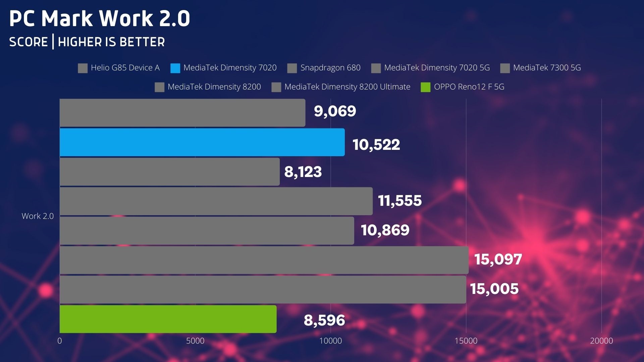This screenshot has width=644, height=362.
Task: Click the 11,555 value label
Action: coord(399,201)
